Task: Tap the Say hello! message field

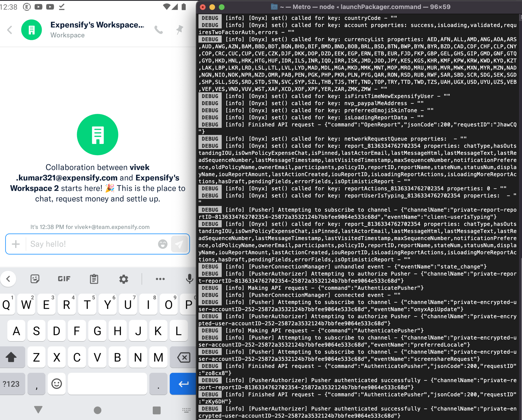Action: point(92,244)
